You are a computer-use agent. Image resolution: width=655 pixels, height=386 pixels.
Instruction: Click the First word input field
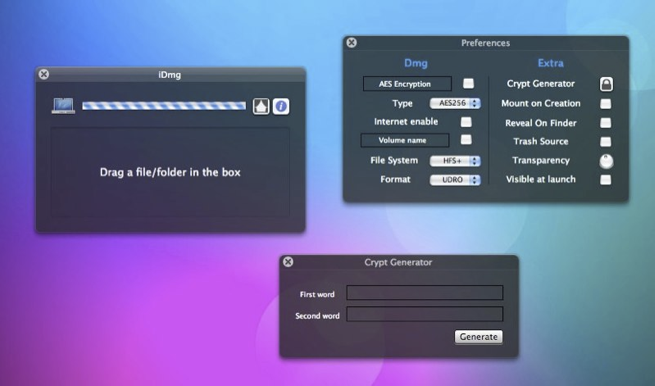[x=425, y=293]
